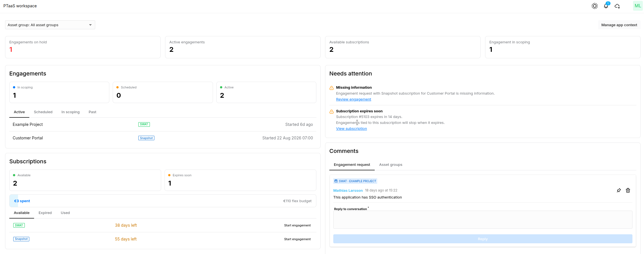Click the "38 days left" text
The image size is (644, 254).
click(126, 225)
